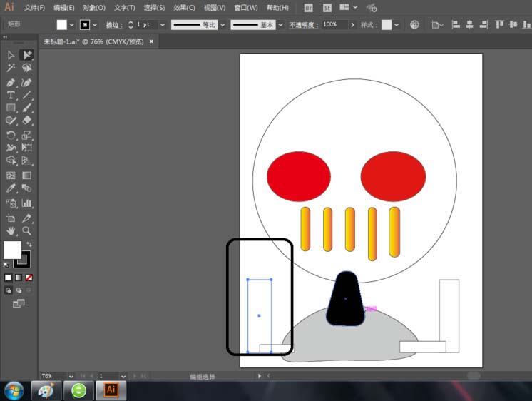Activate the Zoom tool
532x401 pixels.
click(26, 231)
